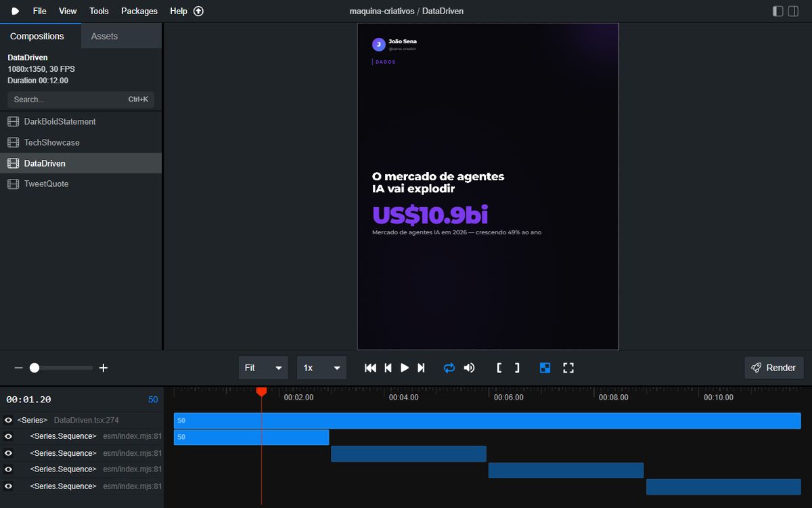The image size is (812, 508).
Task: Click film icon next to TechShowcase
Action: (x=13, y=142)
